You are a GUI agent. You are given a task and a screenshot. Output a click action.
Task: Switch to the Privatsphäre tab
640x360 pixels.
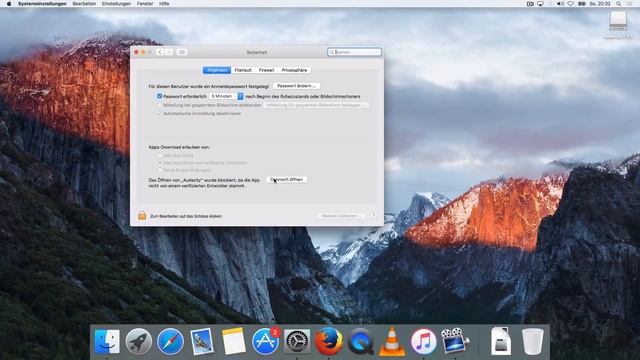(294, 70)
